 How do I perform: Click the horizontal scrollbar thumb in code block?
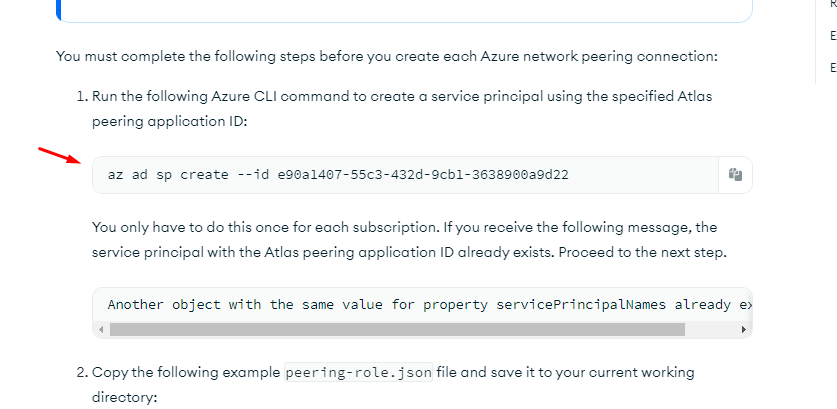point(396,329)
